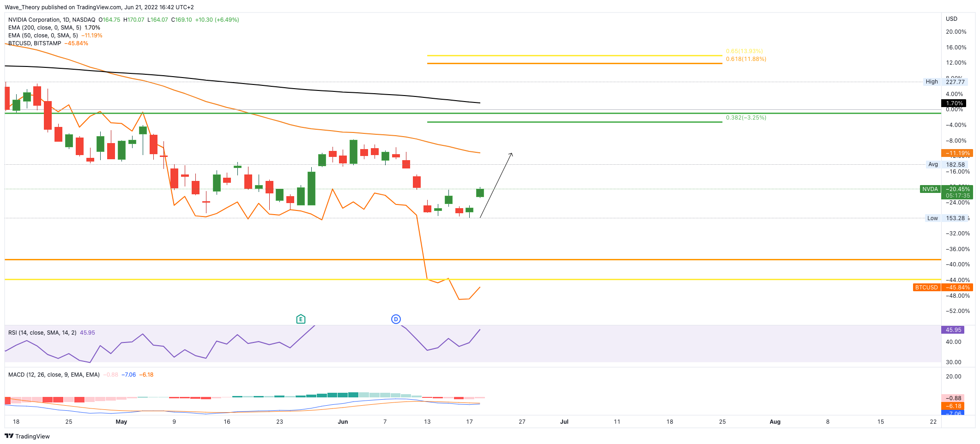Click the 'Aug' label on the time axis

(x=775, y=422)
